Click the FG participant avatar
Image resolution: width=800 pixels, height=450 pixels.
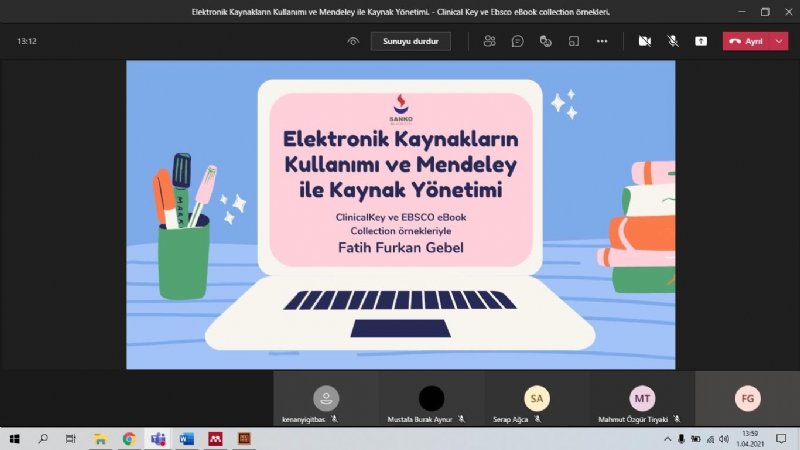pyautogui.click(x=748, y=398)
